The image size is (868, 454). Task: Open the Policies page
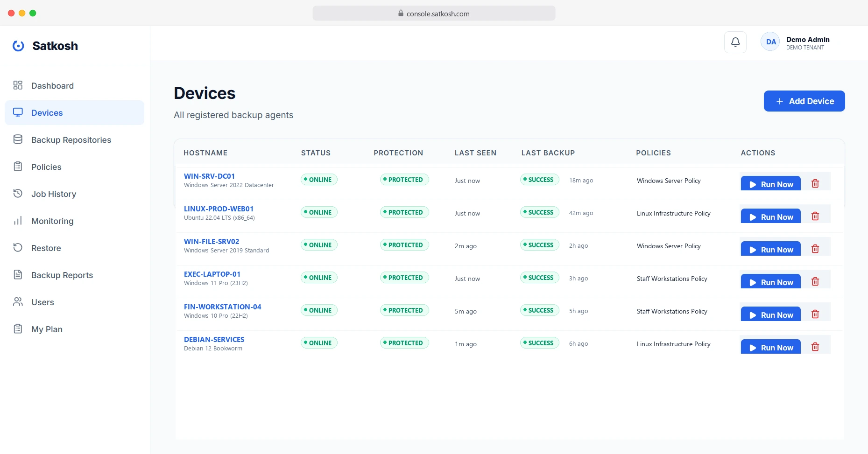[74, 167]
